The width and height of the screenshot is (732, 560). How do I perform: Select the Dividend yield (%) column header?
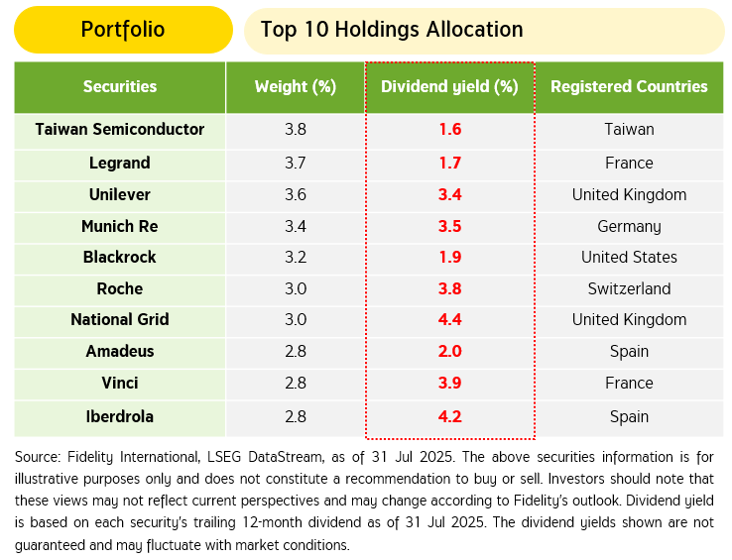(x=449, y=86)
